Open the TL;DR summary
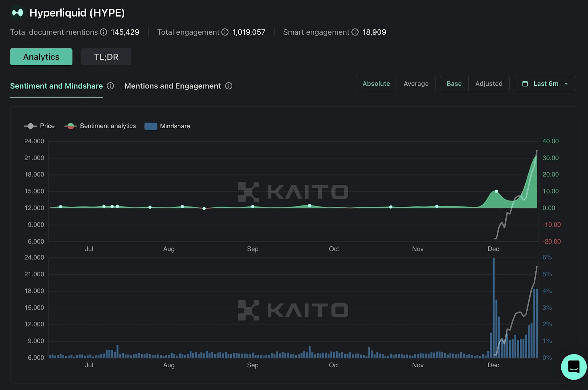The image size is (588, 390). (x=106, y=57)
